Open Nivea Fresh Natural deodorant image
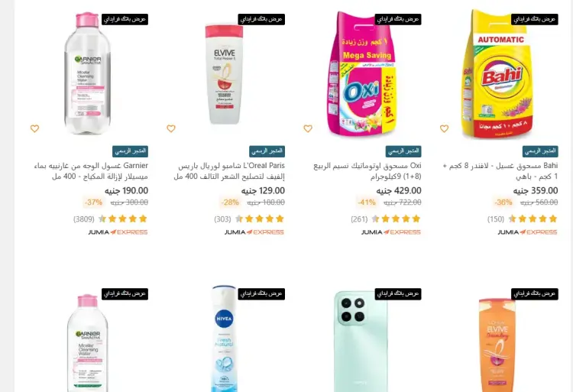Viewport: 573px width, 392px height. click(224, 339)
